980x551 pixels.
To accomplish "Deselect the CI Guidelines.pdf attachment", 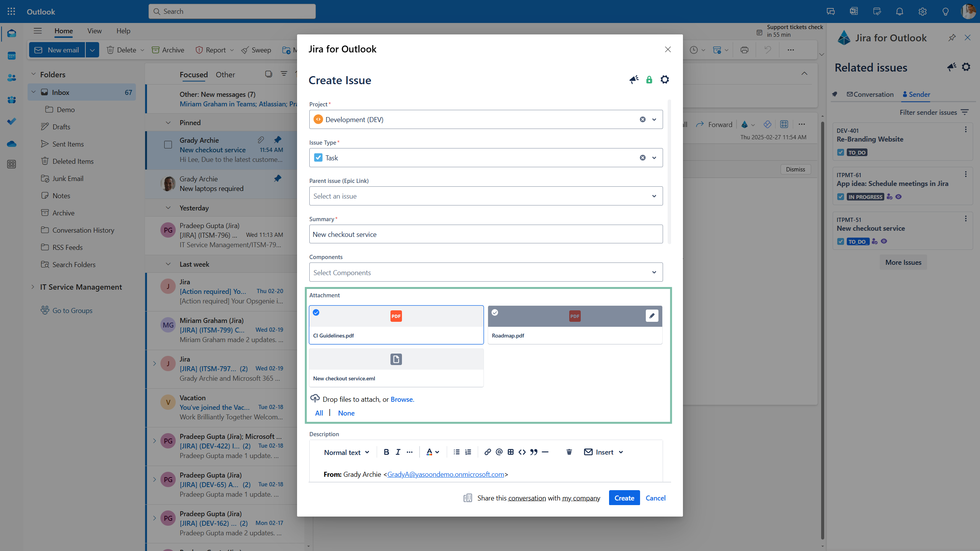I will click(x=316, y=313).
